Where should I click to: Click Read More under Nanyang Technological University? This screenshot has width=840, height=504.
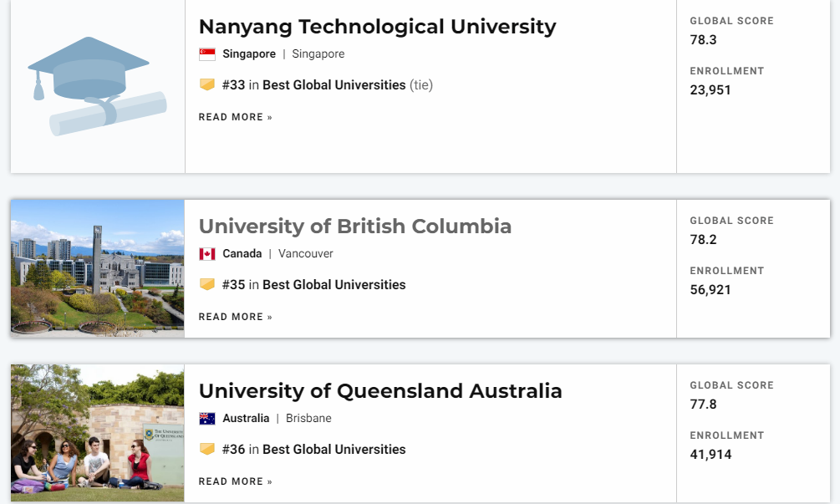(235, 117)
